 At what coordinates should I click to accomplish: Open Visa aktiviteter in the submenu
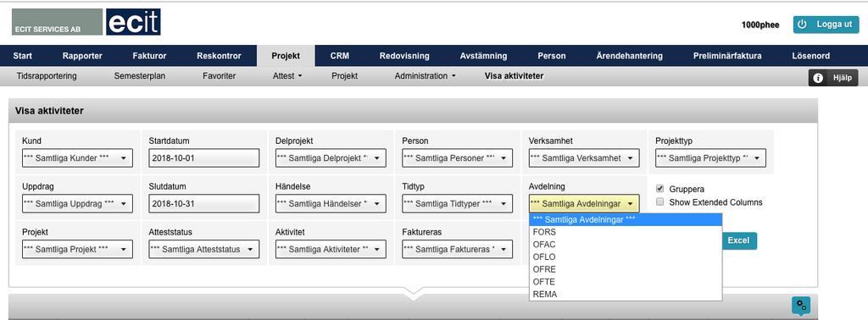pos(514,76)
